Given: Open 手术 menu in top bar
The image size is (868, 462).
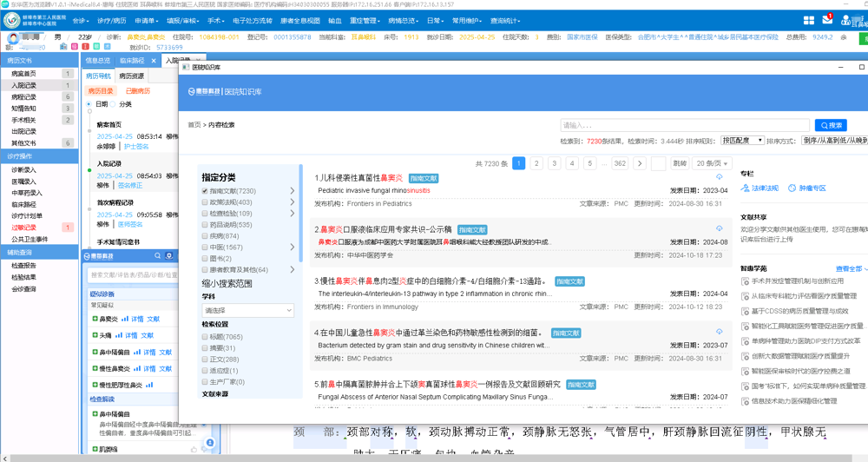Looking at the screenshot, I should [x=216, y=21].
